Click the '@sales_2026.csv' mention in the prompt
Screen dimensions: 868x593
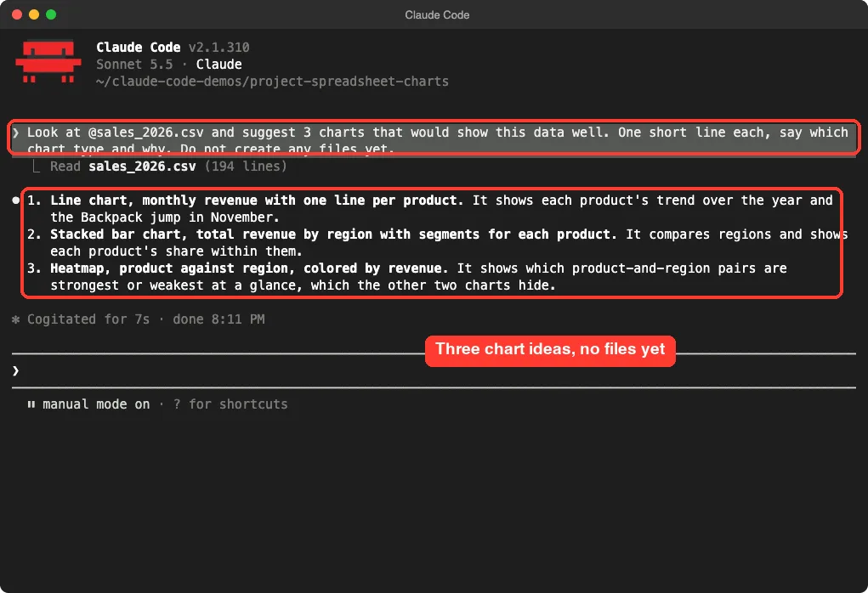tap(146, 133)
